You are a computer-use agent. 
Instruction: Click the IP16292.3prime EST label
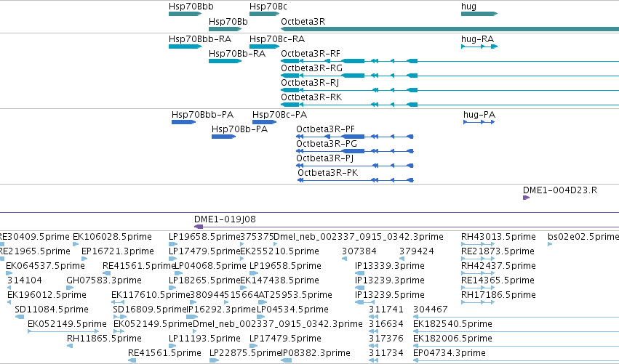point(221,310)
